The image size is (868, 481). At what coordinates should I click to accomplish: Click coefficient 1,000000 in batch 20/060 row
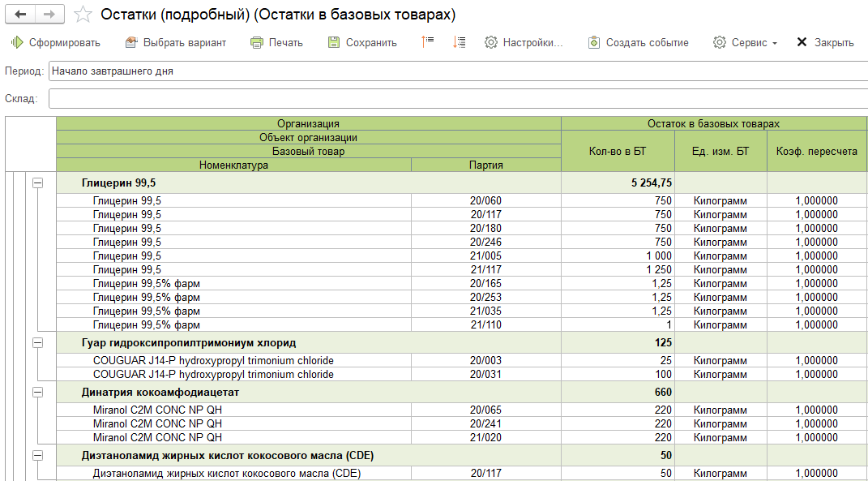(817, 200)
